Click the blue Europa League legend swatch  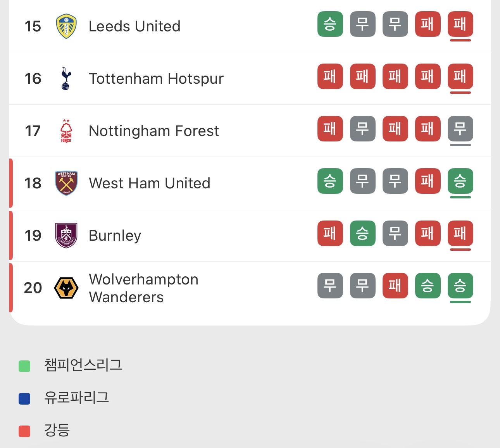(24, 398)
